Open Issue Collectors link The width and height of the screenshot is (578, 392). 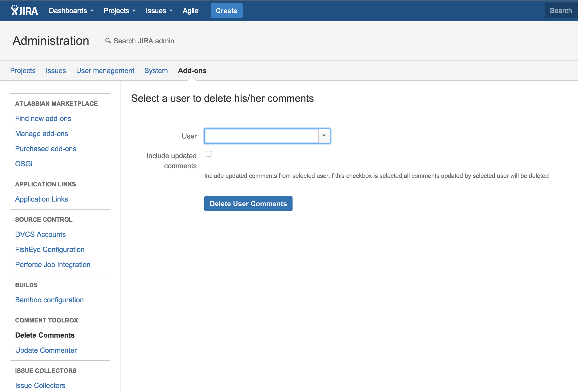(40, 385)
